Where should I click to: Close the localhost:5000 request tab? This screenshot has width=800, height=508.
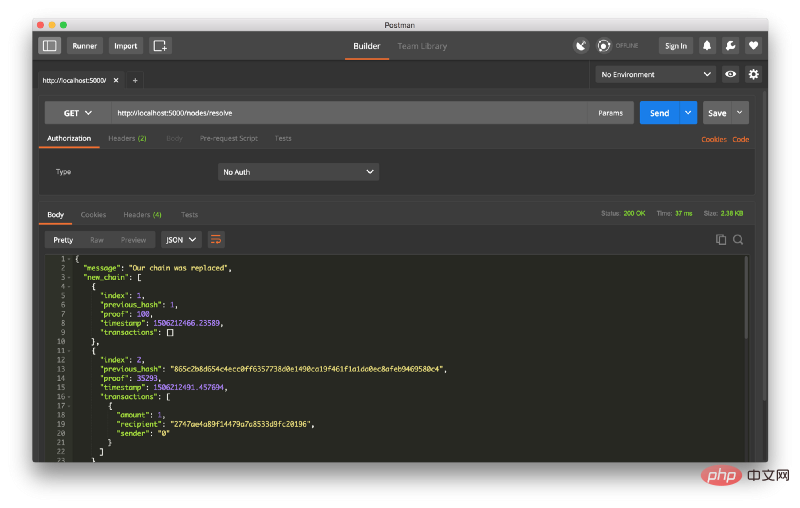[116, 81]
